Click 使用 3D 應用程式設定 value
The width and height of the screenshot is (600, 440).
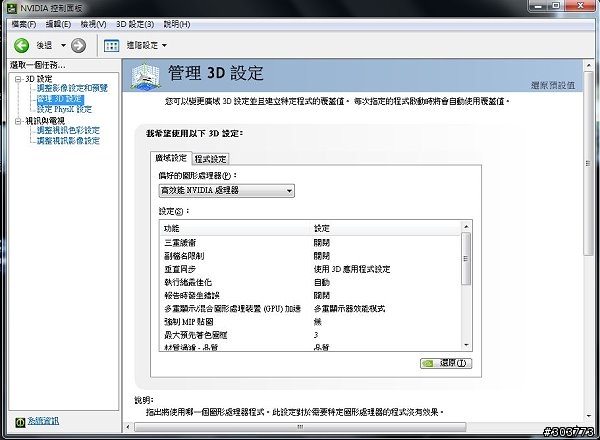[x=352, y=269]
